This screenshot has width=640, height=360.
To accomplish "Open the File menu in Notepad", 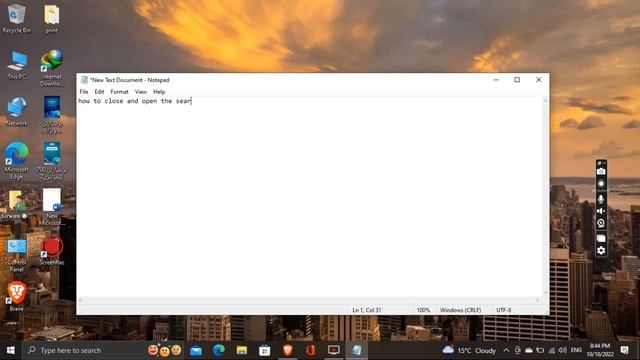I will (84, 92).
